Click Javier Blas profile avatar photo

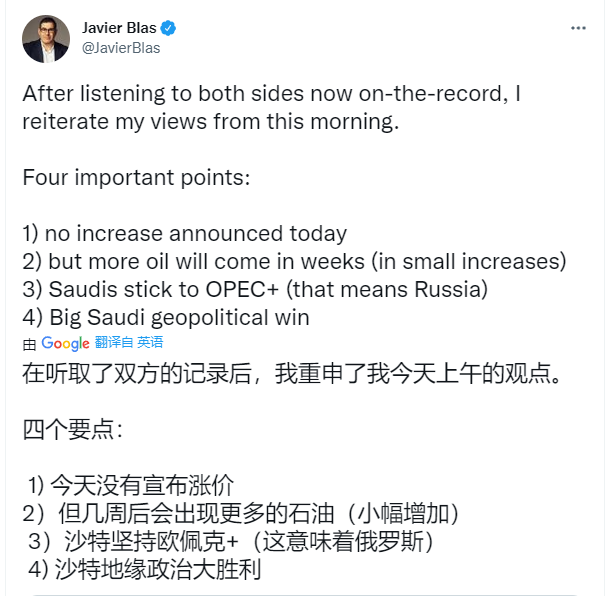coord(46,38)
